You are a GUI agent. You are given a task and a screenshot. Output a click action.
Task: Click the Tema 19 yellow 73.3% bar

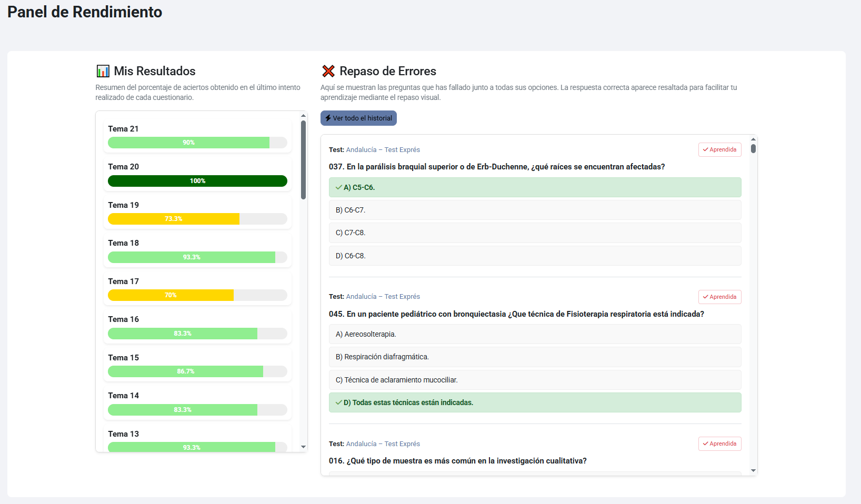tap(174, 219)
